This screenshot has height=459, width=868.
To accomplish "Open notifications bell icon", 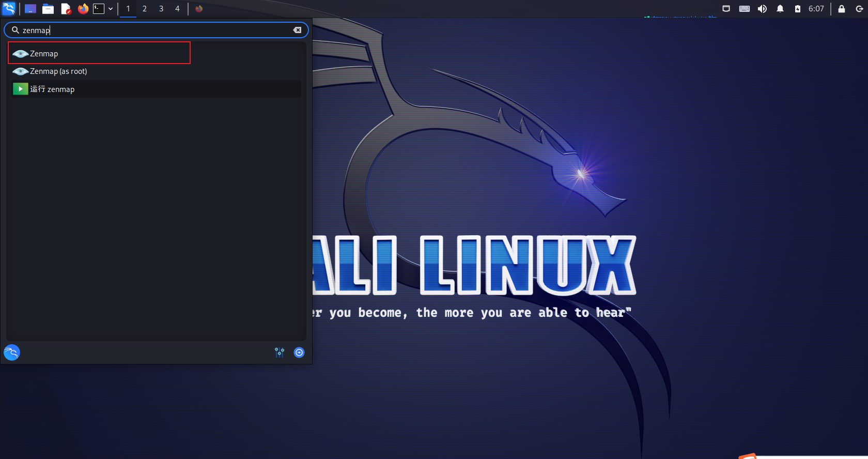I will tap(780, 9).
